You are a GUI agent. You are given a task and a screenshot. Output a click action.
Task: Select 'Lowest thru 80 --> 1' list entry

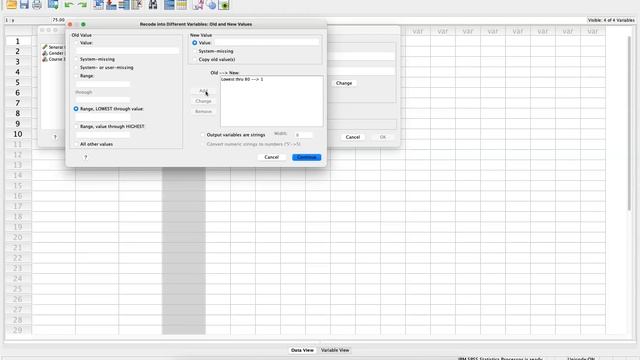[x=242, y=79]
